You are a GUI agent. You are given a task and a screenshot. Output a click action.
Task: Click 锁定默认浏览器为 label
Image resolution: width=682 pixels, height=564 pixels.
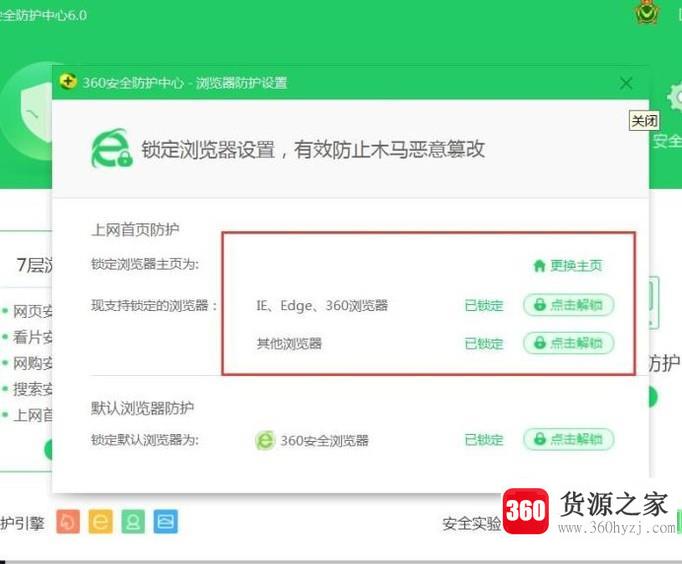click(145, 440)
